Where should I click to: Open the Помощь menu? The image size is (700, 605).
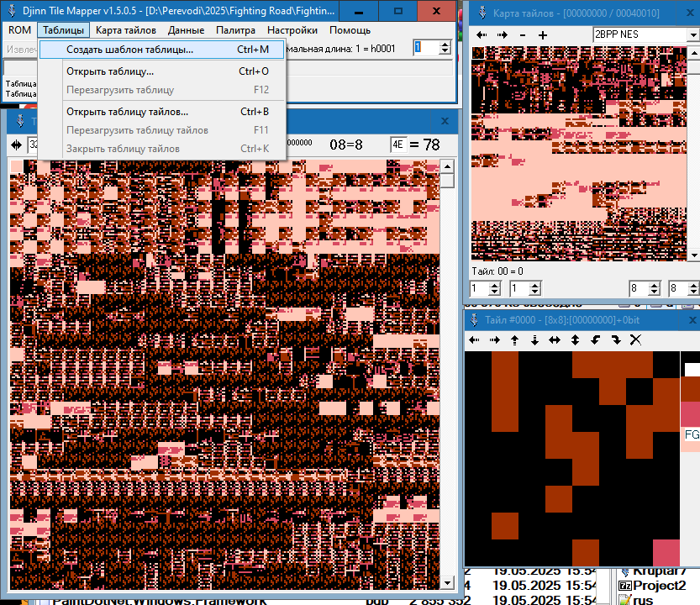(350, 30)
